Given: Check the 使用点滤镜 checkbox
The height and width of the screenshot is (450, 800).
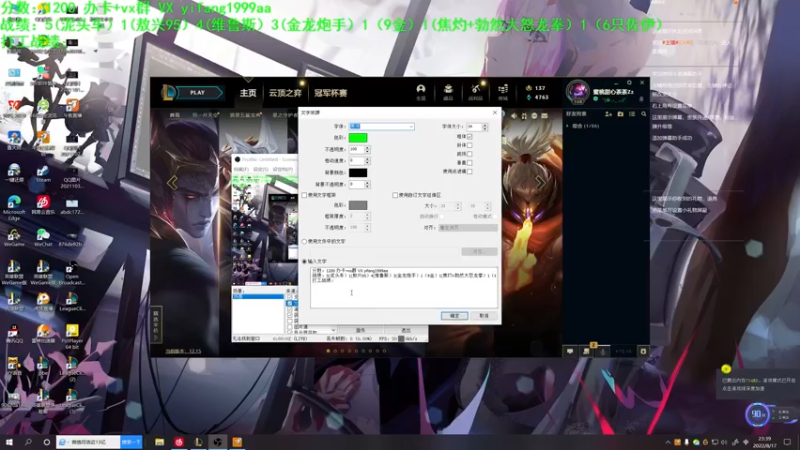Looking at the screenshot, I should pyautogui.click(x=469, y=171).
